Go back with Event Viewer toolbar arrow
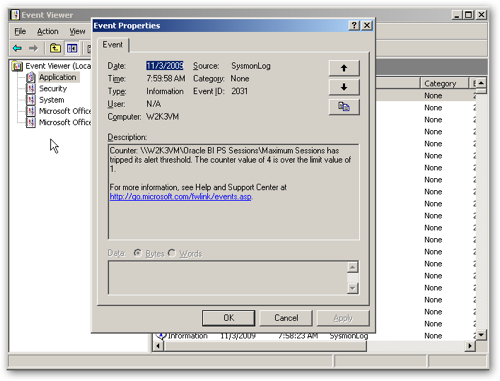500x381 pixels. (17, 48)
